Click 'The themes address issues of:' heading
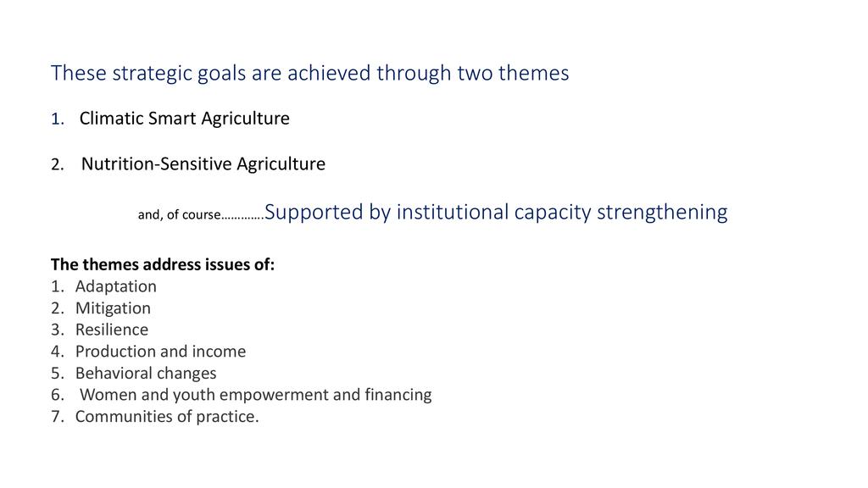868x488 pixels. pyautogui.click(x=163, y=264)
